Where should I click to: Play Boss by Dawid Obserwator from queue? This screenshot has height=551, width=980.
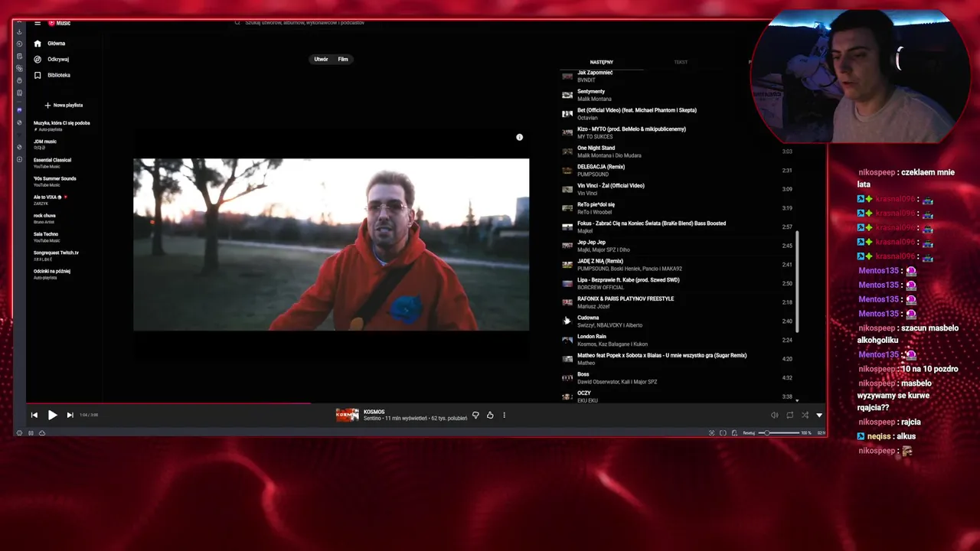(x=678, y=377)
